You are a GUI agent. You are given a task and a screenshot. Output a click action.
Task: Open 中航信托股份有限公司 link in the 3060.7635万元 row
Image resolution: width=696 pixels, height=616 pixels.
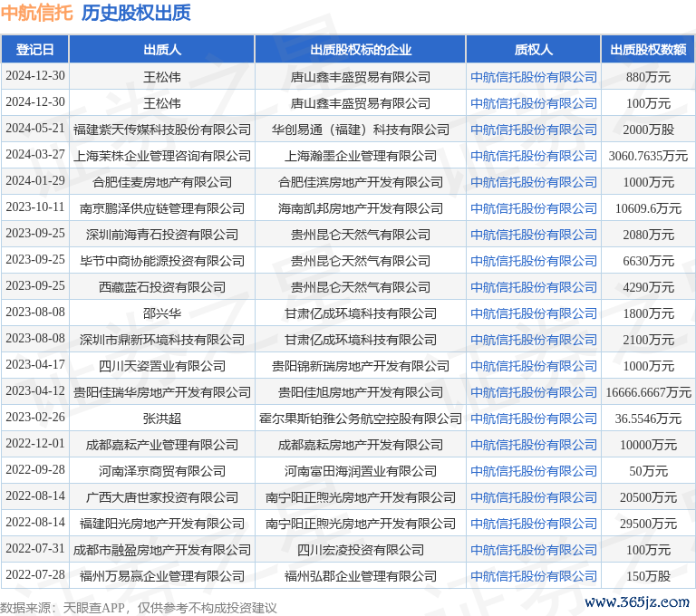534,156
